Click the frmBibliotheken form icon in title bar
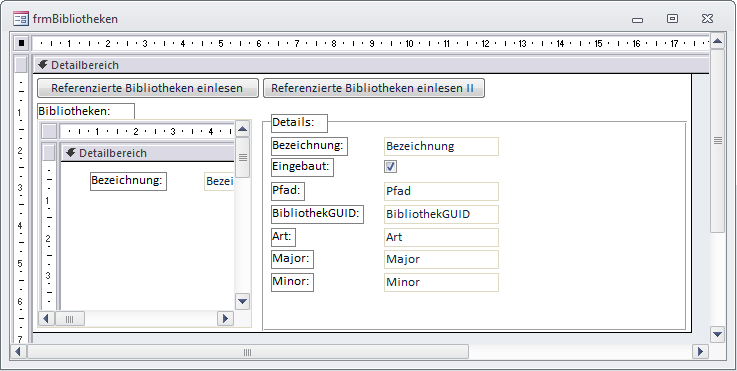The height and width of the screenshot is (371, 737). pos(21,19)
